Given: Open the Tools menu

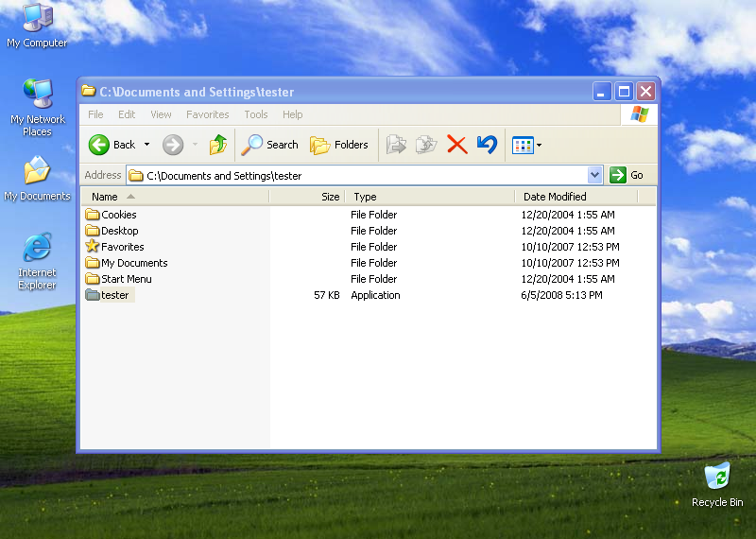Looking at the screenshot, I should click(256, 114).
